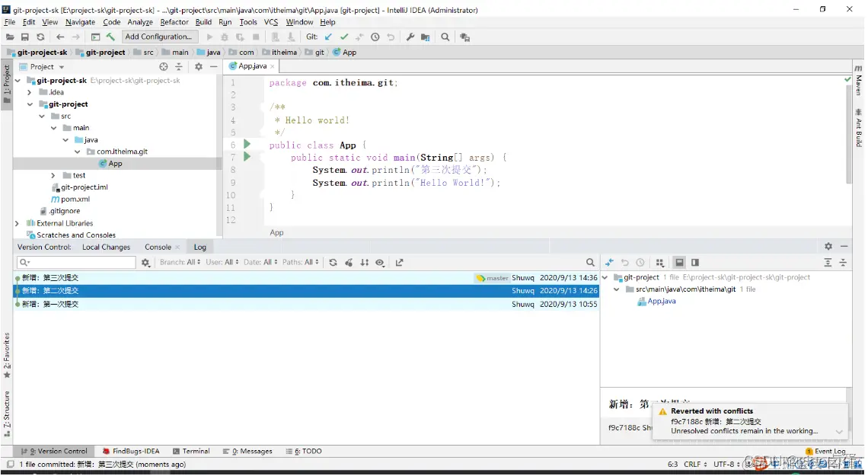Open Settings via the wrench icon
868x476 pixels.
coord(410,37)
